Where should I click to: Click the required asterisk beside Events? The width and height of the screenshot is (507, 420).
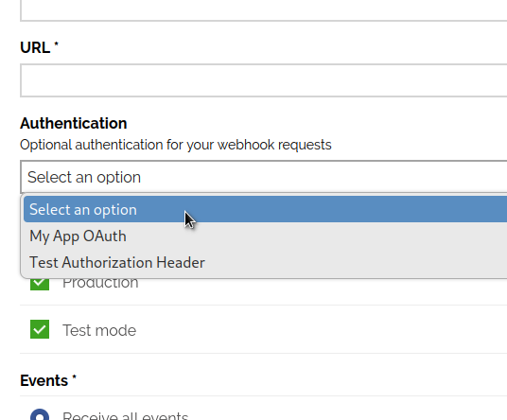(74, 377)
